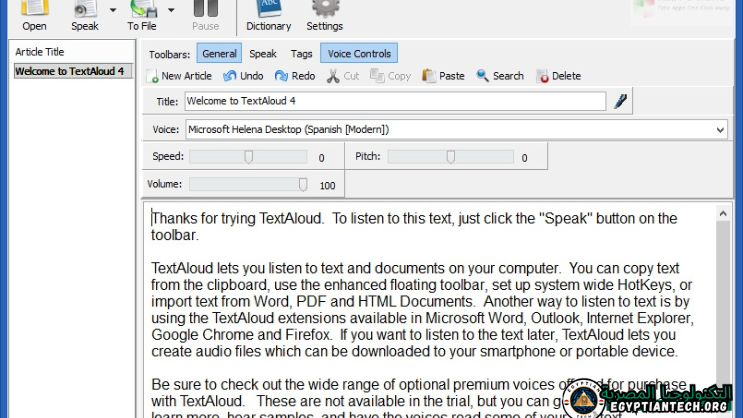Image resolution: width=743 pixels, height=418 pixels.
Task: Click the Volume value 100
Action: (x=327, y=185)
